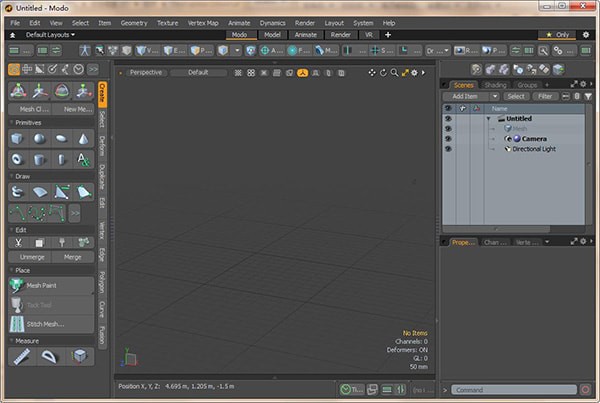600x403 pixels.
Task: Pick the Cone primitive tool
Action: tap(84, 138)
